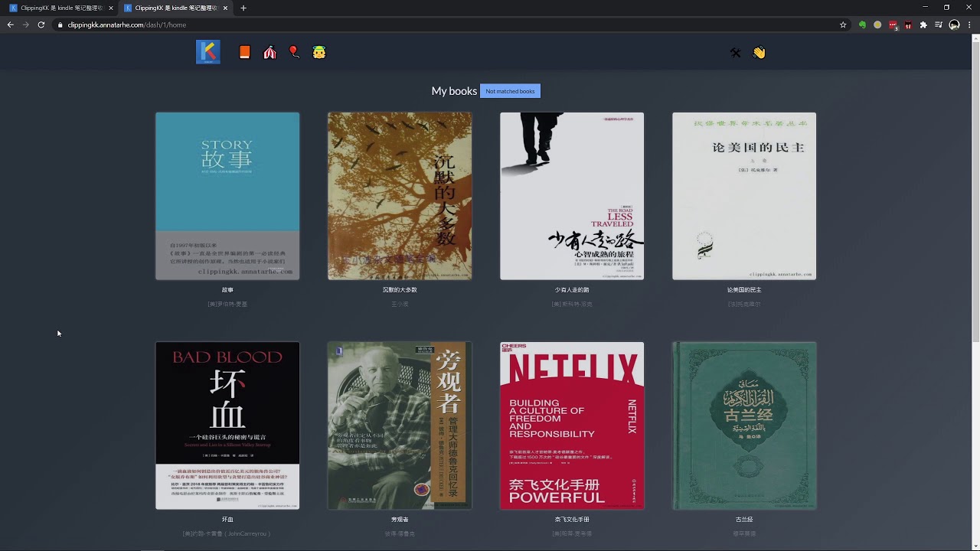Close the first ClippingKK tab

pos(110,8)
